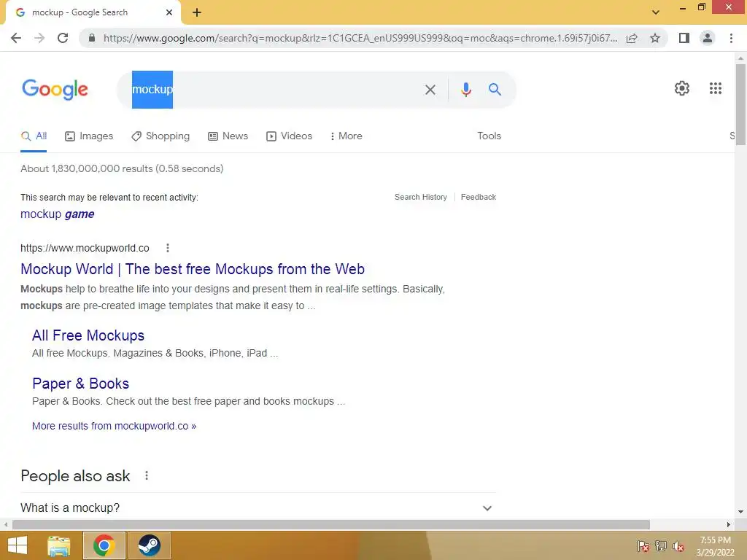Go to the Google logo homepage
Viewport: 747px width, 560px height.
coord(55,90)
